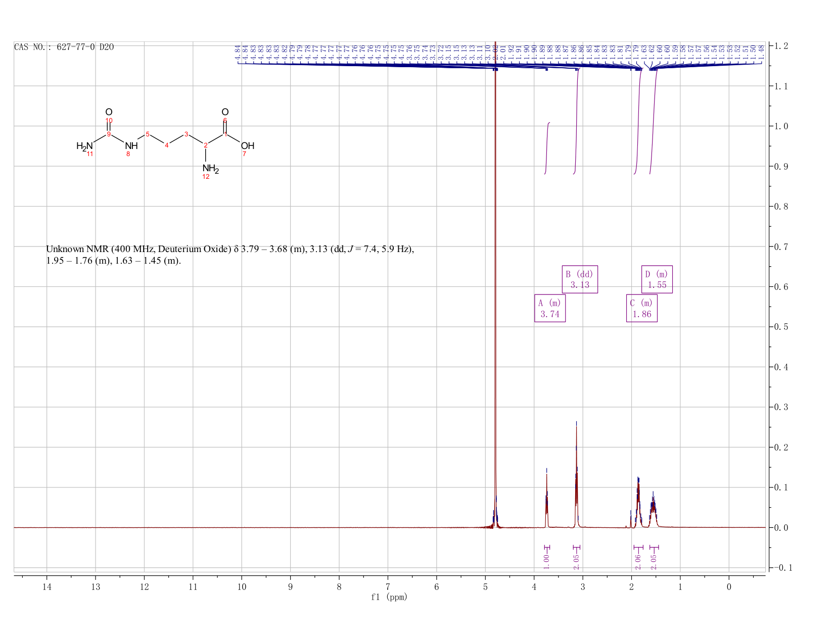This screenshot has width=834, height=644.
Task: Select multiplet box D (m) 1.55
Action: [x=657, y=279]
